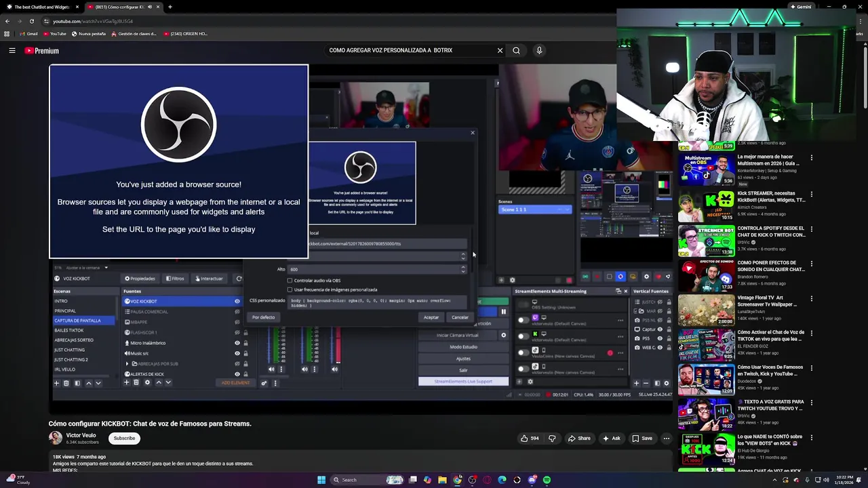
Task: Open COMO PONER EFECTOS DE SONIDO title
Action: point(770,266)
